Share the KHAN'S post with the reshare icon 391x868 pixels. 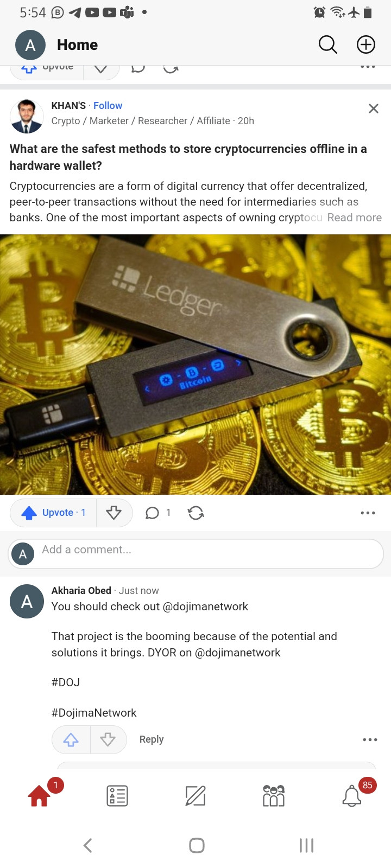coord(195,513)
